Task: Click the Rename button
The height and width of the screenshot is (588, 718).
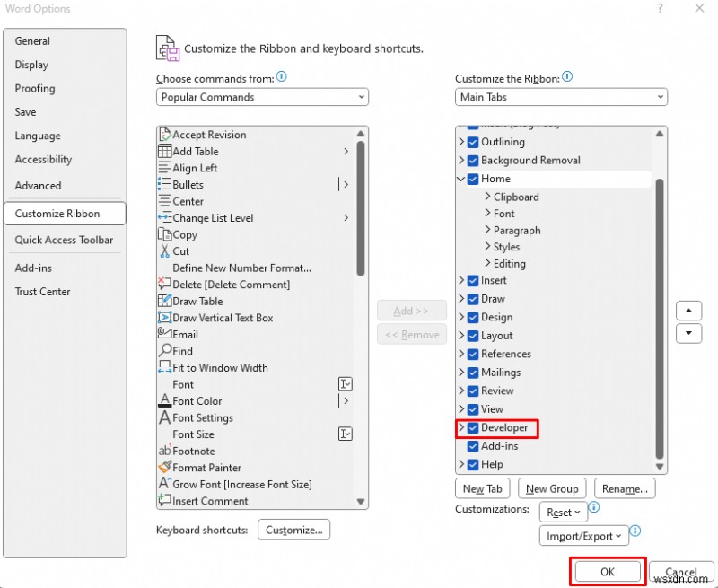Action: coord(625,488)
